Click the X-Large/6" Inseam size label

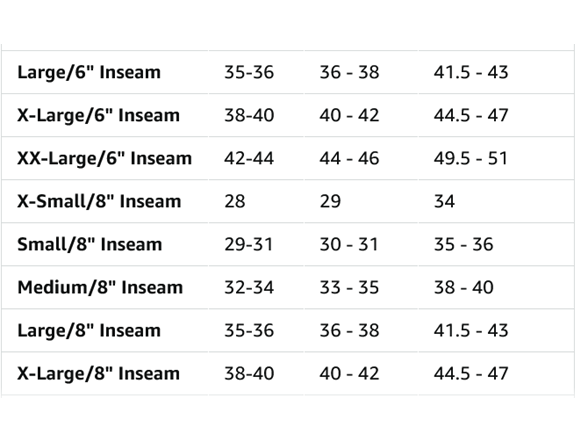pos(98,115)
